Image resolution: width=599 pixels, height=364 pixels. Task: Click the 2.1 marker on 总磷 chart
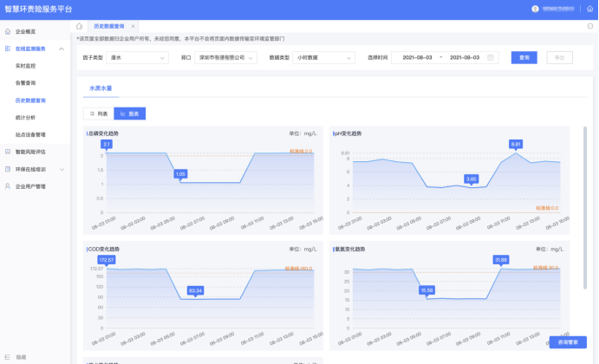tap(107, 145)
